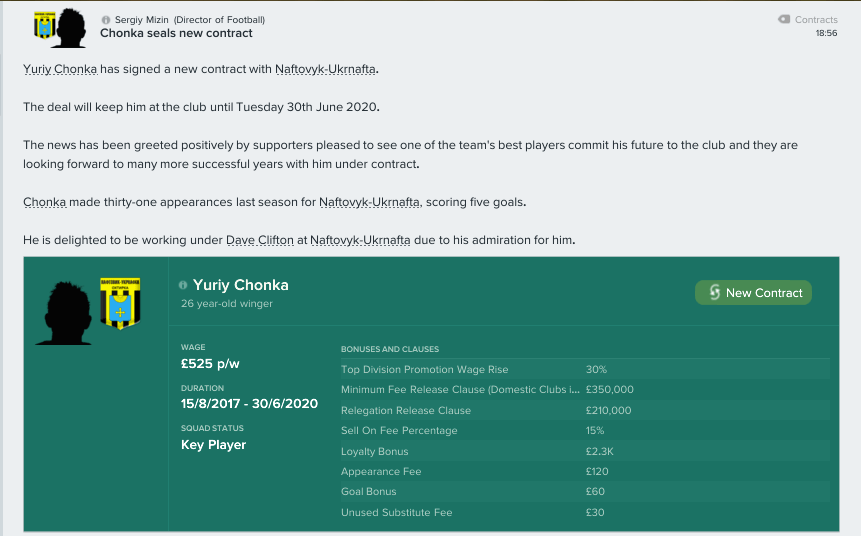Click club badge in message header
Viewport: 861px width, 536px height.
[x=44, y=25]
